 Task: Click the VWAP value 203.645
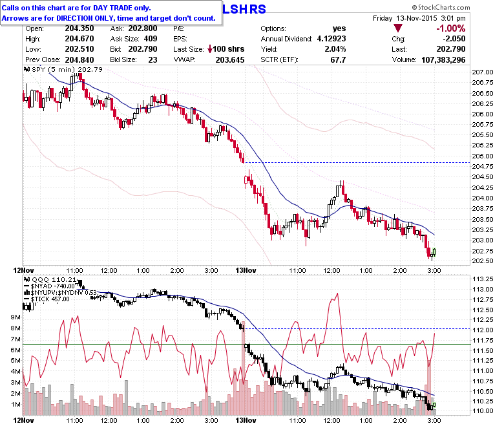point(230,60)
